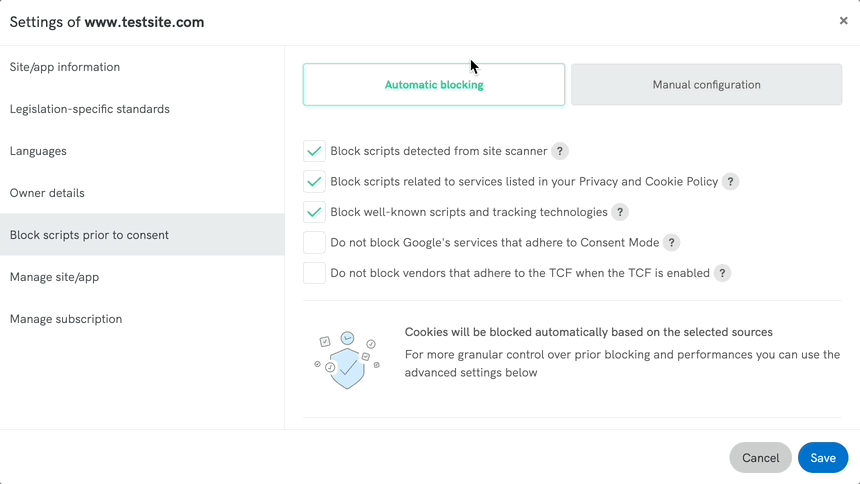Go to Legislation-specific standards
Image resolution: width=860 pixels, height=484 pixels.
pyautogui.click(x=90, y=109)
